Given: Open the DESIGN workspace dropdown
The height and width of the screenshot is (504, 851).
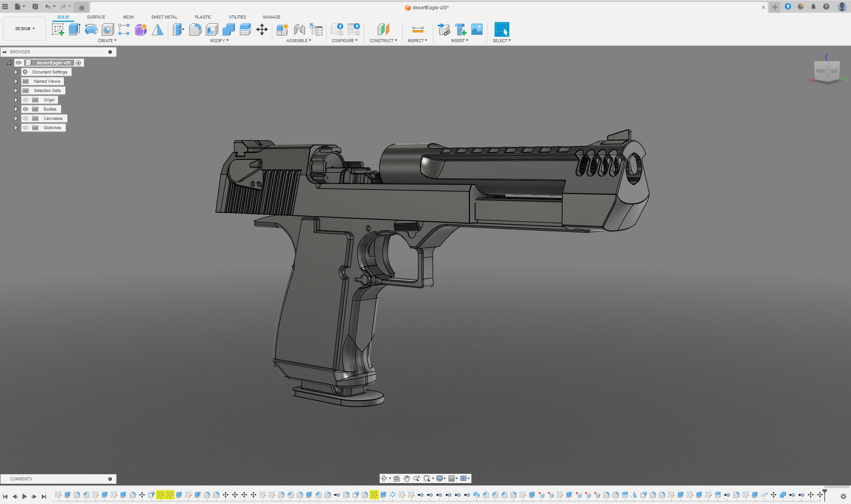Looking at the screenshot, I should 25,29.
